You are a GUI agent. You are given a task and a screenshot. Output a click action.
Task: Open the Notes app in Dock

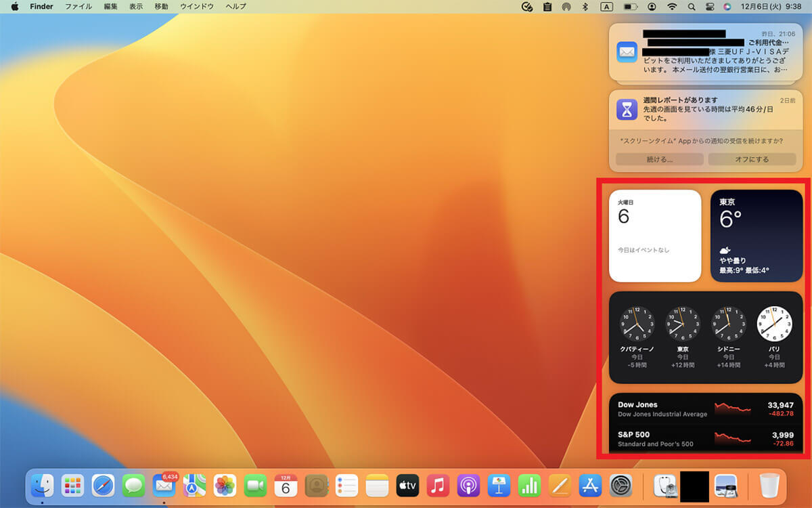pos(377,485)
